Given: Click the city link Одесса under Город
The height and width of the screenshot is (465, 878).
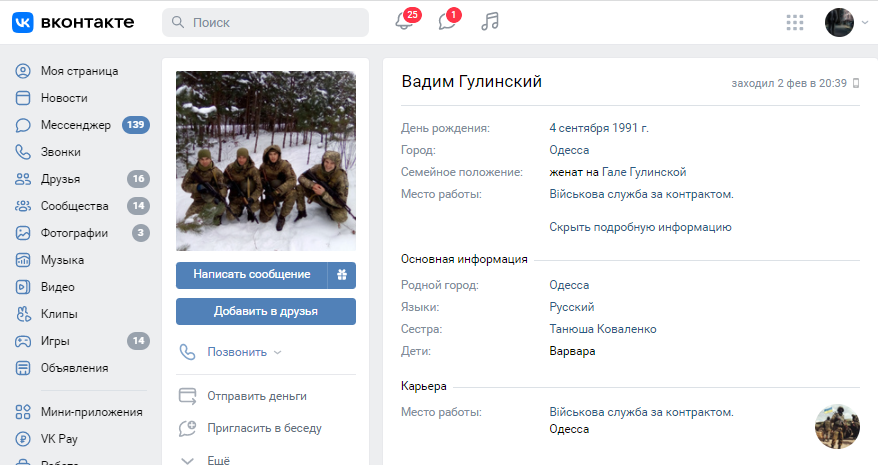Looking at the screenshot, I should (x=569, y=150).
